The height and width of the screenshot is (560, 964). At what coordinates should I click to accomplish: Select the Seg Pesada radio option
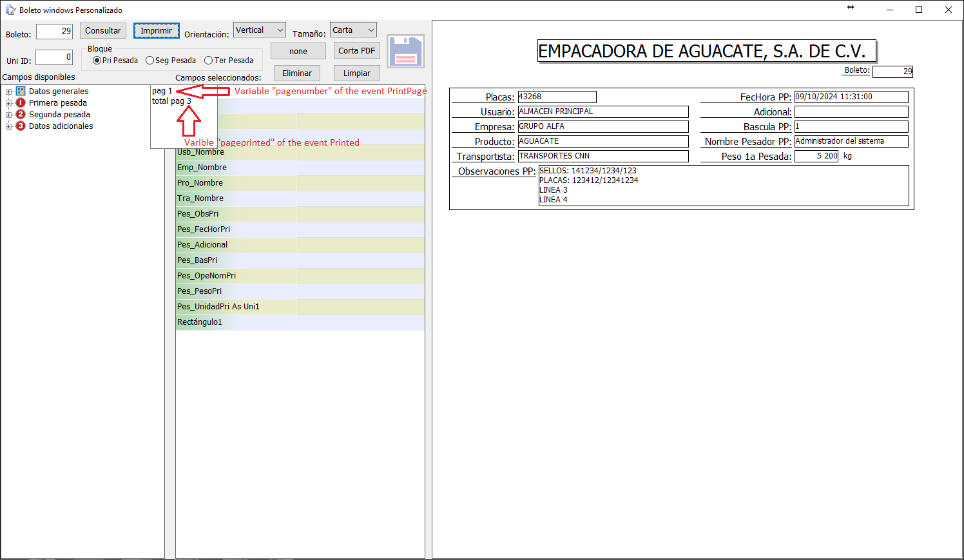[x=150, y=61]
